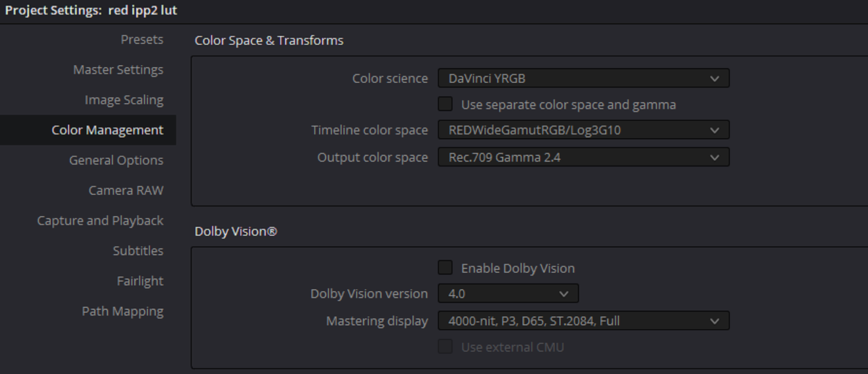Select Color Management in sidebar
The image size is (868, 374).
click(107, 130)
